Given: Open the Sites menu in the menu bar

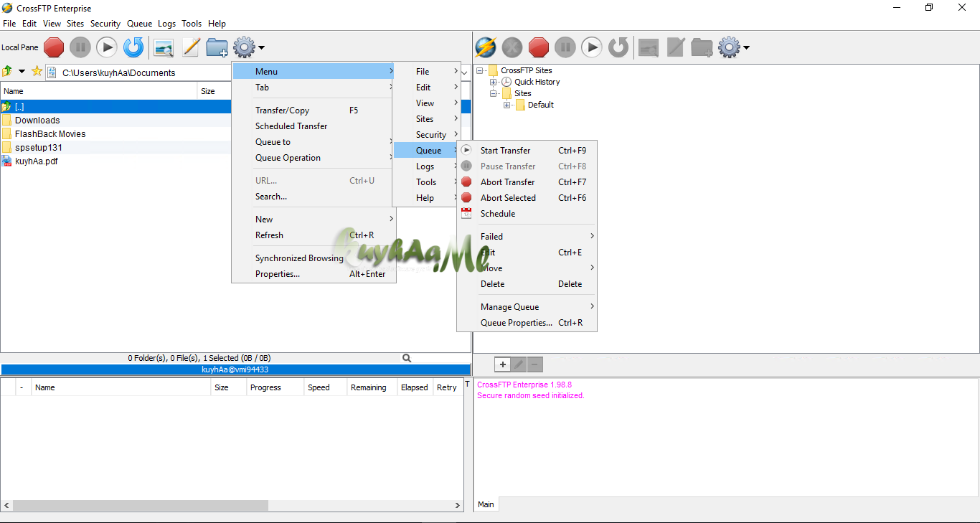Looking at the screenshot, I should click(75, 24).
